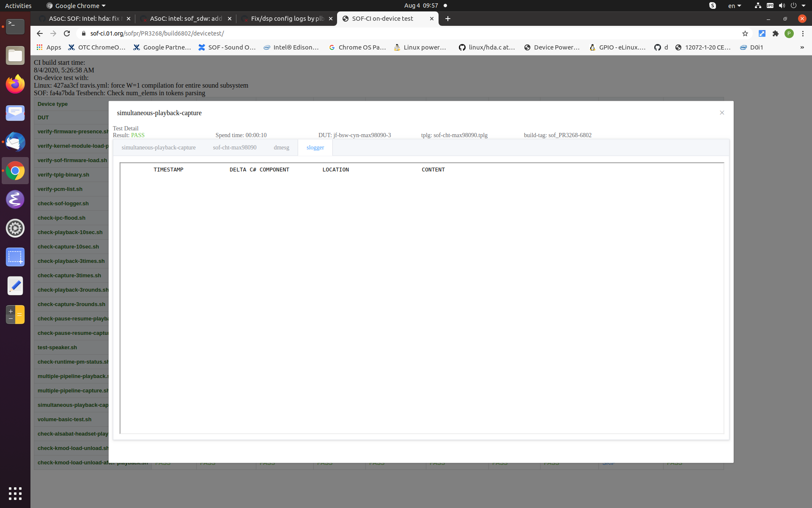Open system Settings gear in dock
The width and height of the screenshot is (812, 508).
(x=15, y=228)
